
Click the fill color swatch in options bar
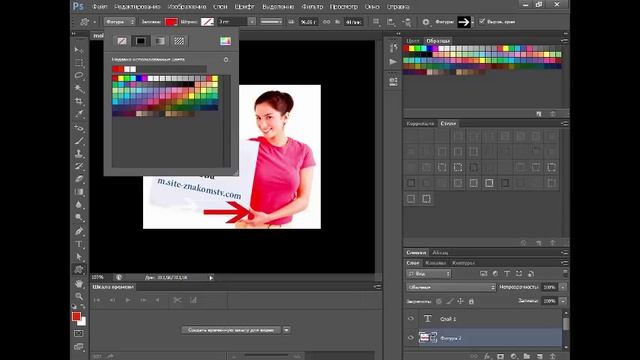[171, 22]
